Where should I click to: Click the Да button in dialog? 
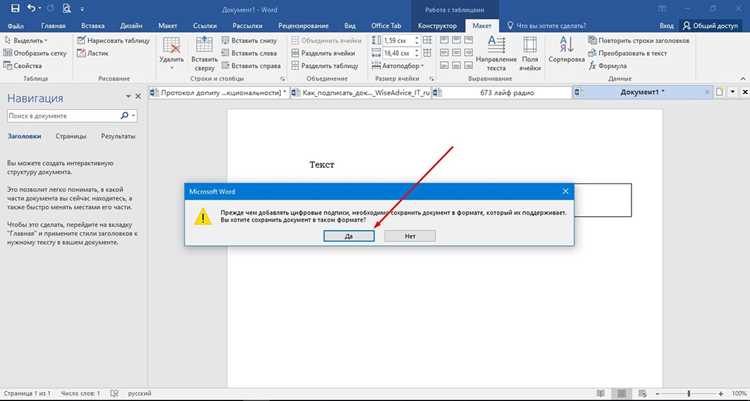[349, 236]
